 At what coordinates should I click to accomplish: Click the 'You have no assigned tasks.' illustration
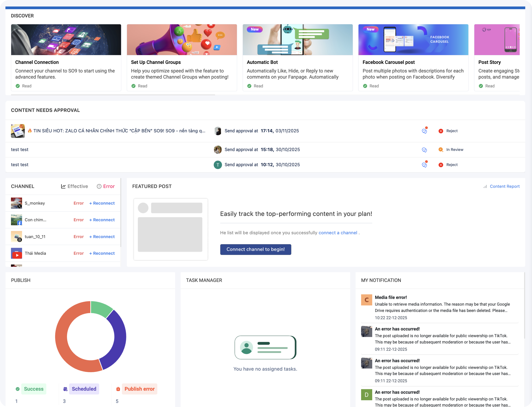265,347
